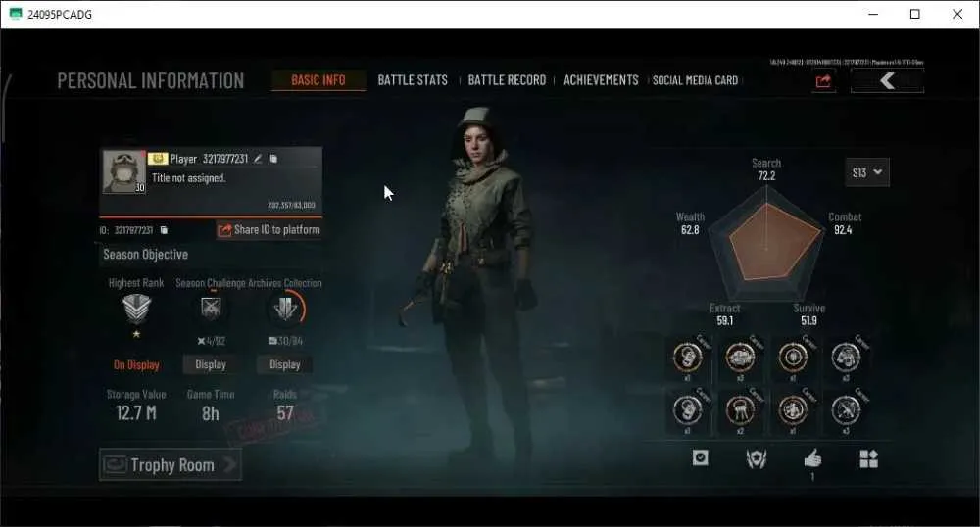Open the player avatar portrait
The image size is (980, 527).
pyautogui.click(x=123, y=171)
